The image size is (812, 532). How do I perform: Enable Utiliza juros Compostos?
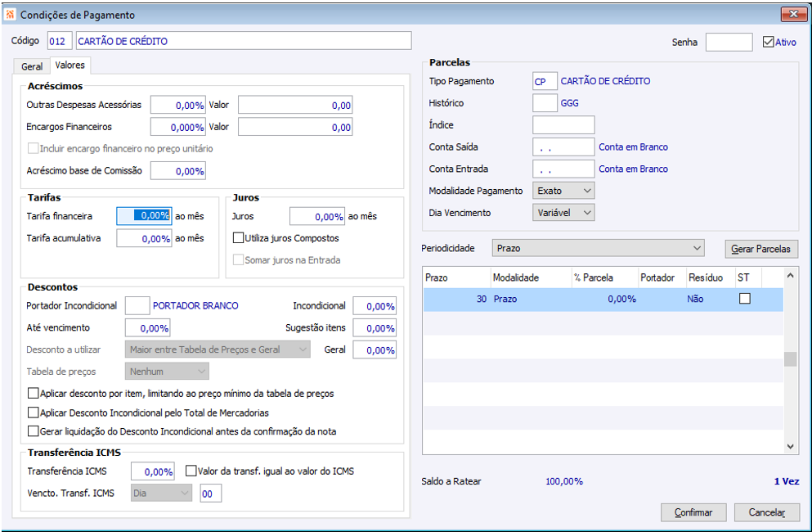click(239, 238)
